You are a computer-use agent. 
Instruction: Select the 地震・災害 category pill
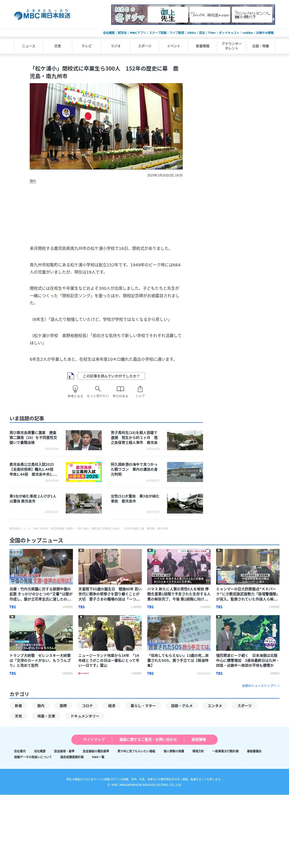[46, 716]
